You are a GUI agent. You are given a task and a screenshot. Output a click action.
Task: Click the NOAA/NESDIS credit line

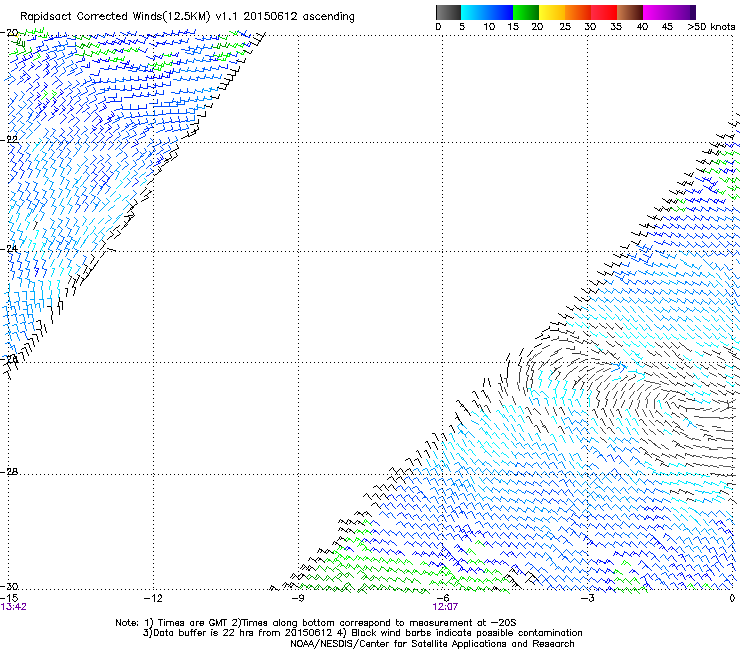pos(432,644)
